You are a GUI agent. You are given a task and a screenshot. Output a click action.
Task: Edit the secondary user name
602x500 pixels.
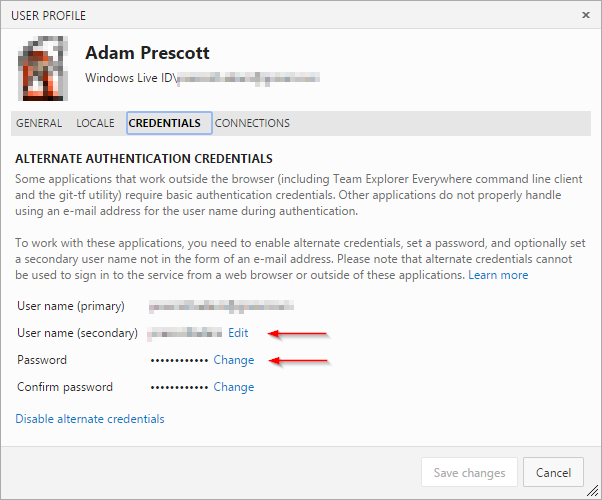[x=238, y=333]
